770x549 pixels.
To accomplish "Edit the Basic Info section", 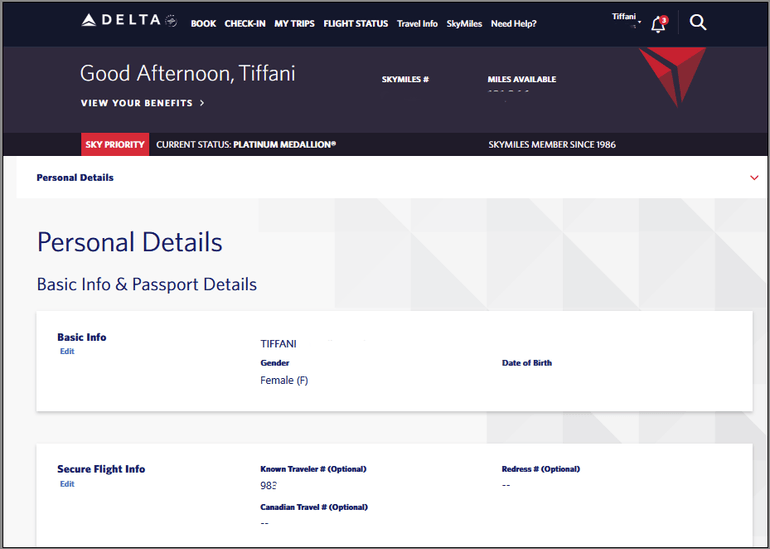I will pos(67,351).
